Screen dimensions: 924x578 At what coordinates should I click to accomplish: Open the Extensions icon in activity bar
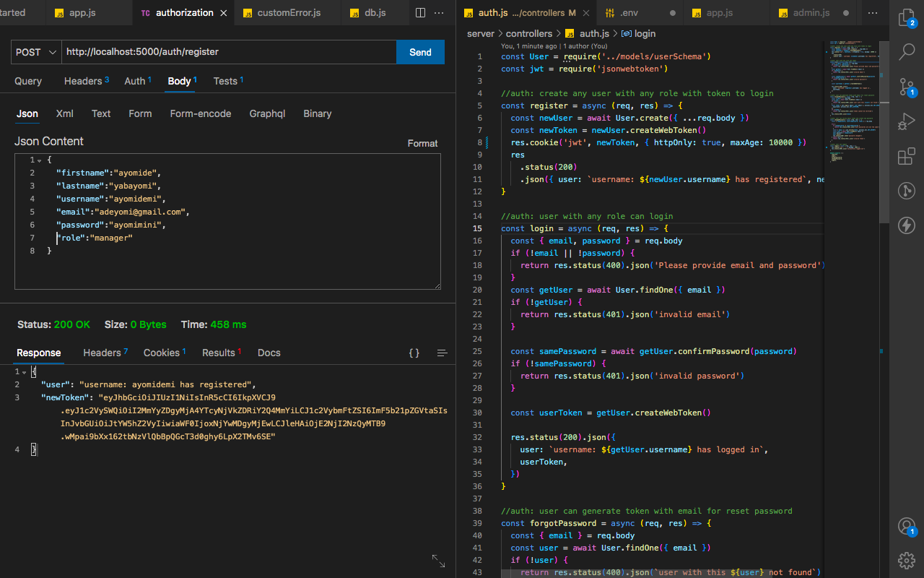907,157
